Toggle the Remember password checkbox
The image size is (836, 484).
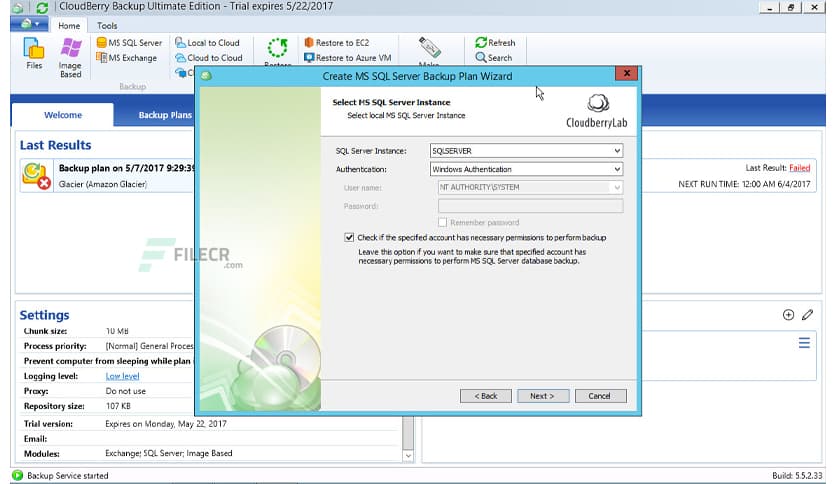(x=443, y=222)
